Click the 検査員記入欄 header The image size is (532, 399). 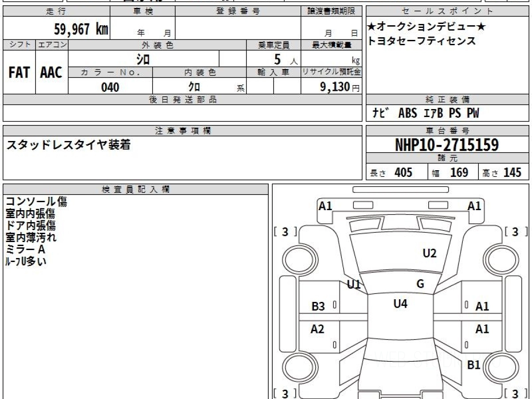pos(136,189)
